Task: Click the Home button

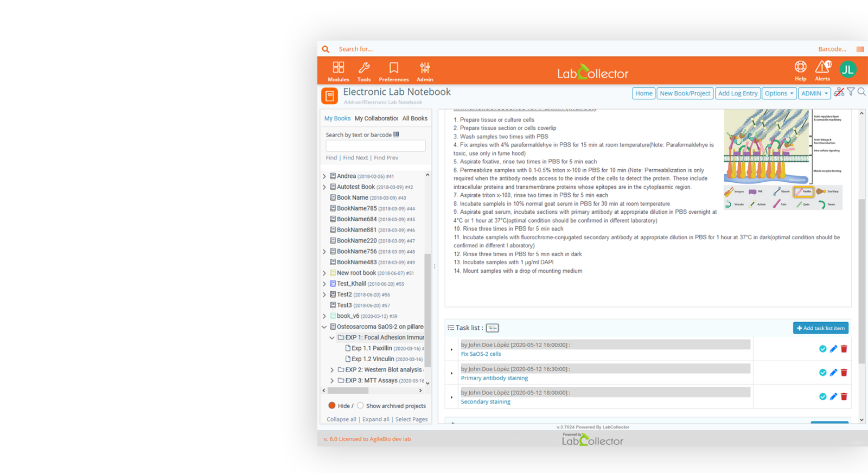Action: pos(644,93)
